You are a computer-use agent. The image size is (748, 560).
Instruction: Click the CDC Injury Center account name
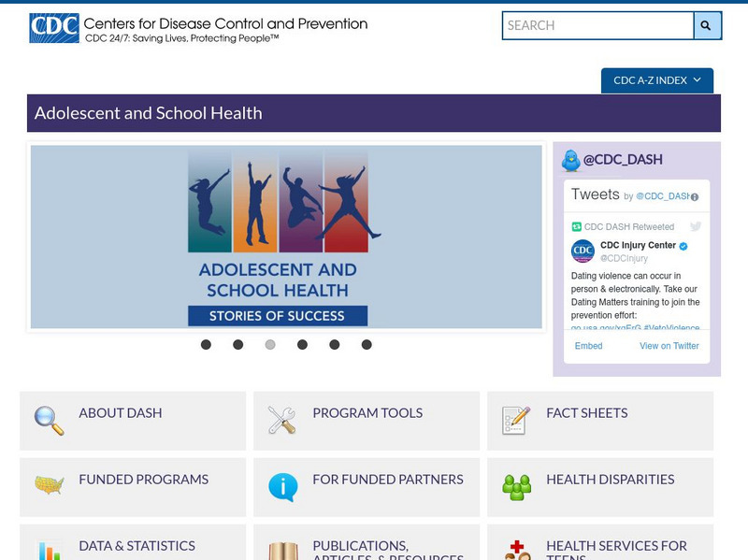pos(638,245)
